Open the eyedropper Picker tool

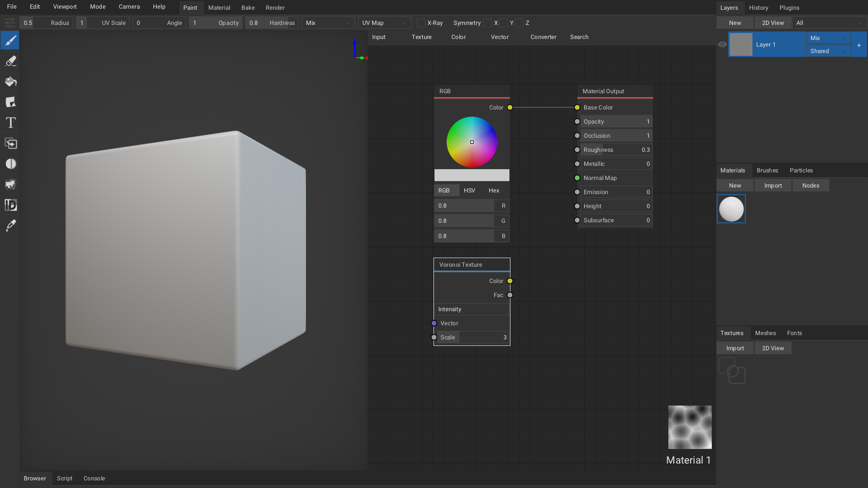10,225
